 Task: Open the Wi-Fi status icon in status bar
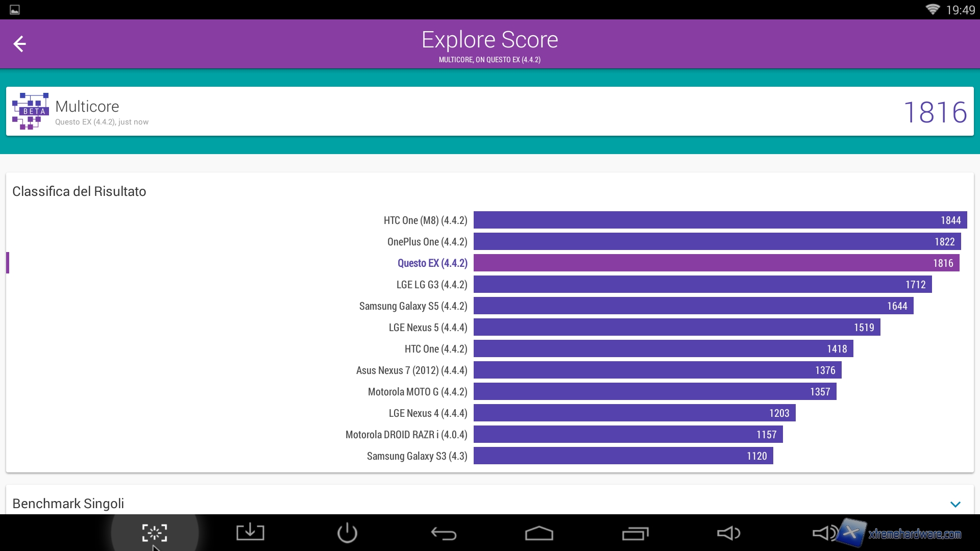coord(933,10)
